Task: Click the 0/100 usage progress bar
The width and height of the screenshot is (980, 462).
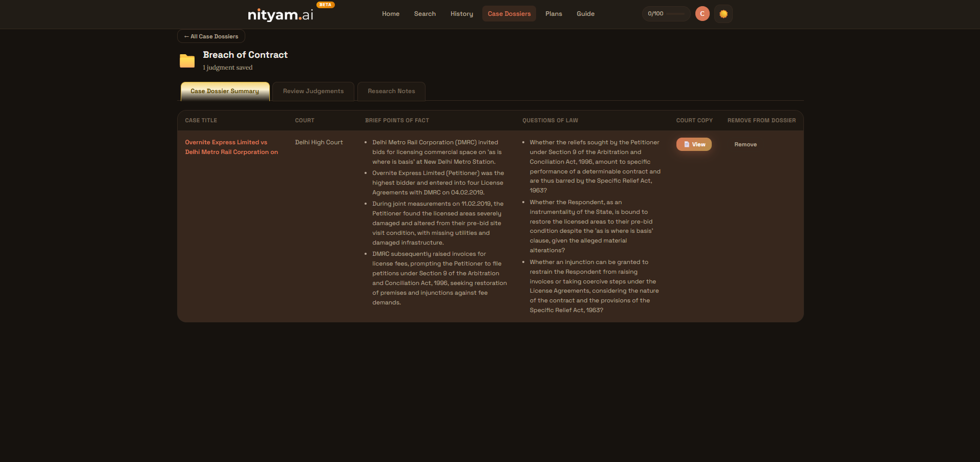Action: pos(666,14)
